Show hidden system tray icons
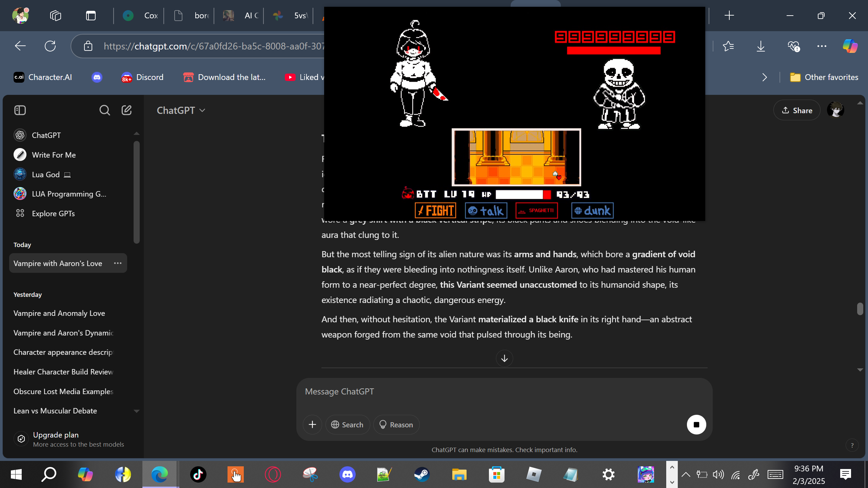This screenshot has height=488, width=868. (686, 474)
